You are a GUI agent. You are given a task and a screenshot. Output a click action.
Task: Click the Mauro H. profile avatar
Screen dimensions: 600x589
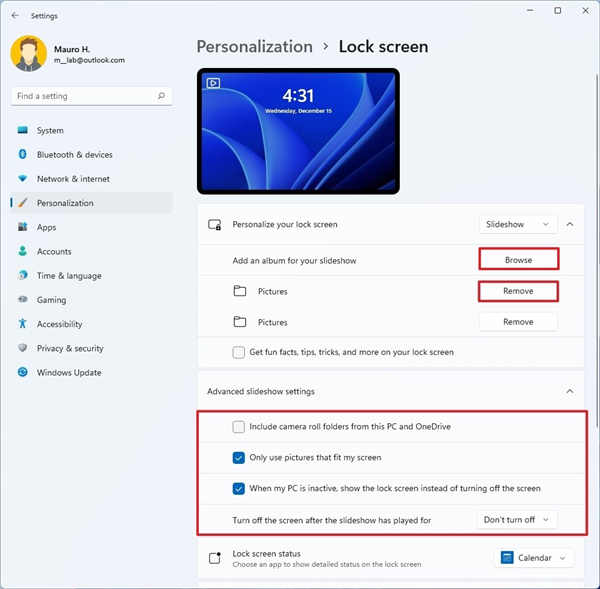coord(28,54)
